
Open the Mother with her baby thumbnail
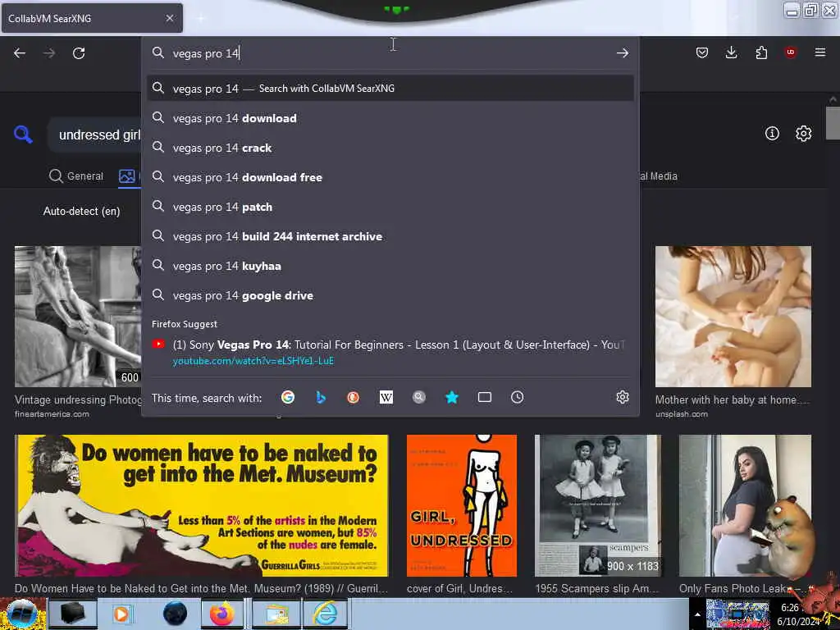733,317
